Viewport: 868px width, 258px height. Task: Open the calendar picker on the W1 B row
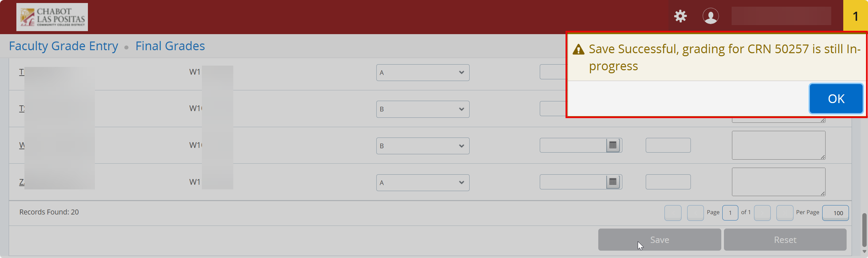point(613,145)
